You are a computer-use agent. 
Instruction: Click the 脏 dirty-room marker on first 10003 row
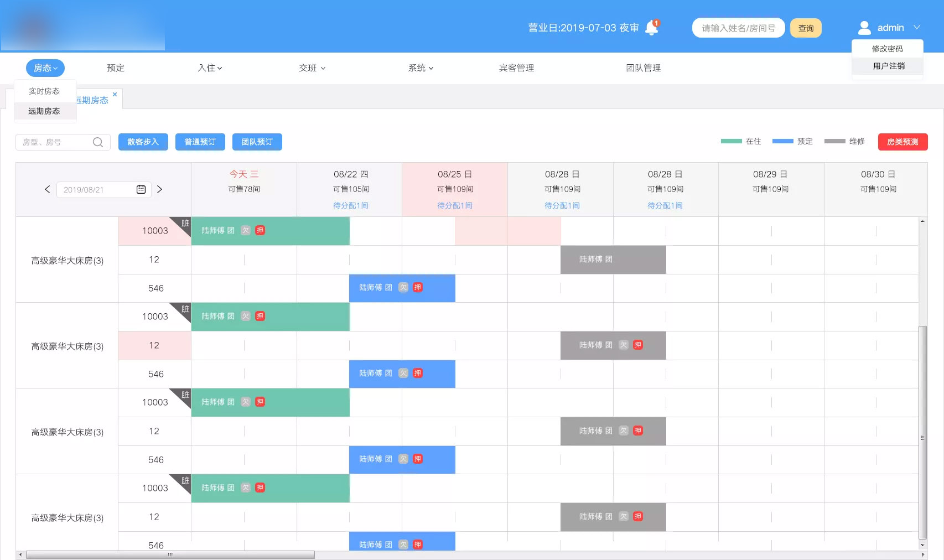click(x=185, y=223)
